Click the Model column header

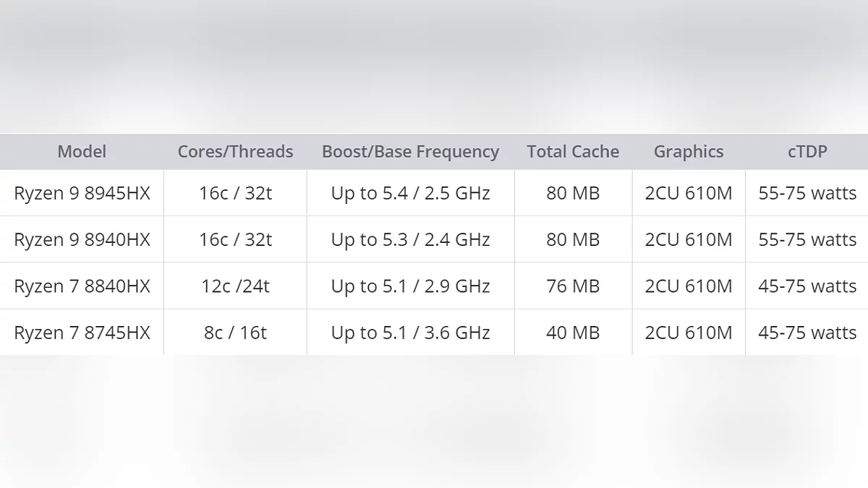(x=82, y=152)
